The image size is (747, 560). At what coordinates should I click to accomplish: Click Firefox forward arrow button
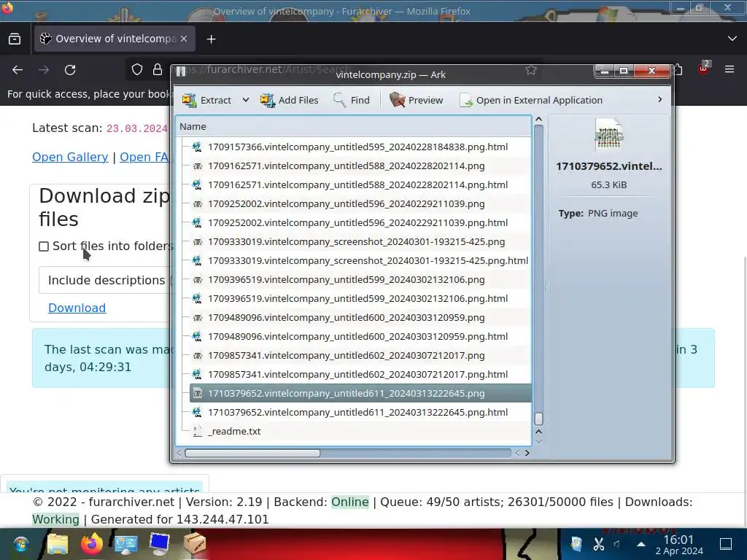(44, 70)
